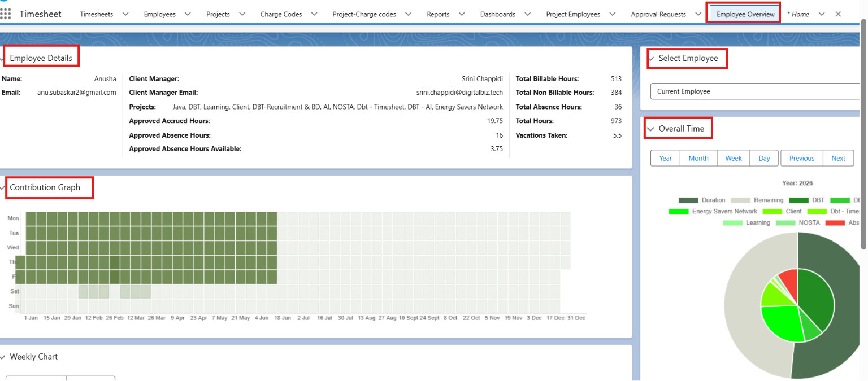Click Total Non Billable Hours value 384
868x381 pixels.
point(616,93)
